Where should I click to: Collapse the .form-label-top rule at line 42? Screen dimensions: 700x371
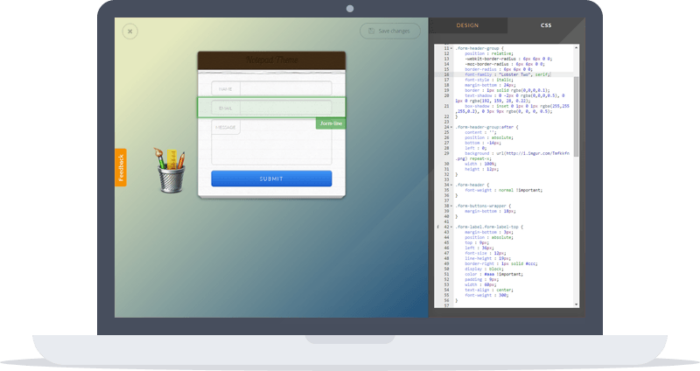click(x=451, y=227)
